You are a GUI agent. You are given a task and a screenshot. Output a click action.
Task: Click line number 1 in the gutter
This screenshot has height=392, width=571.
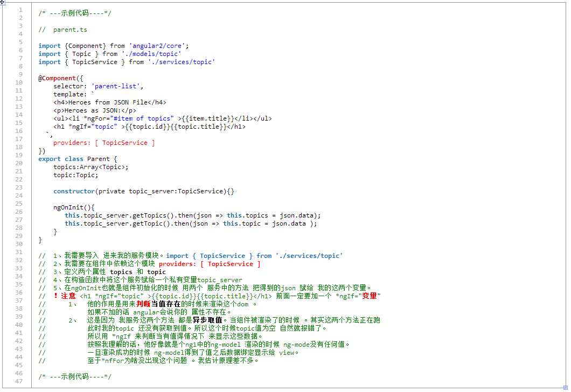pos(21,10)
